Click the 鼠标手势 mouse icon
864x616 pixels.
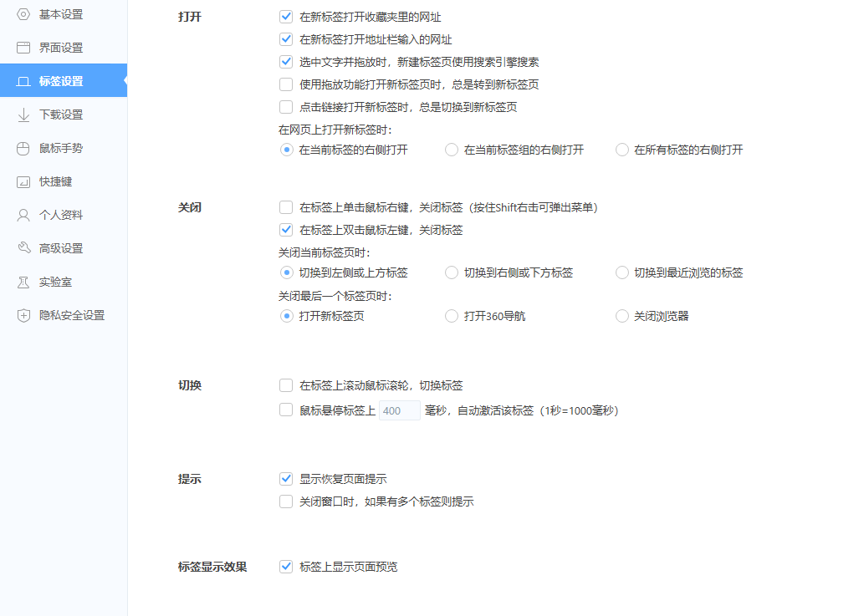(23, 149)
